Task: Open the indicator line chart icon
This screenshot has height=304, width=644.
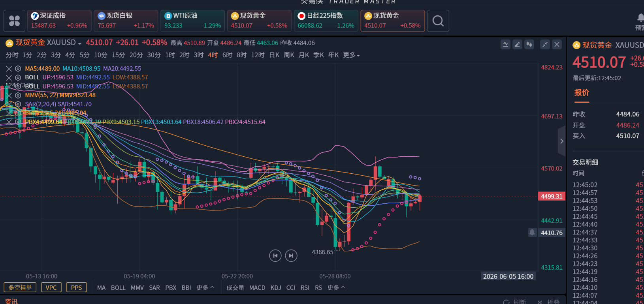Action: point(505,44)
